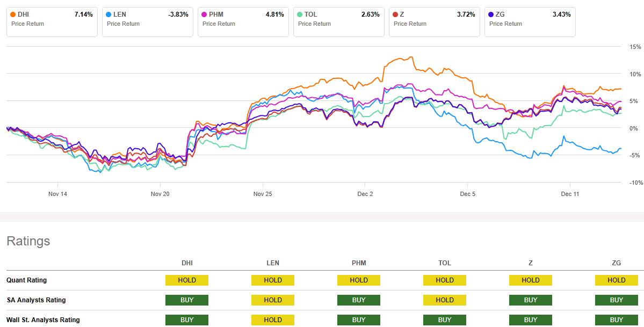644x327 pixels.
Task: Click TOL SA Analysts Rating HOLD badge
Action: (x=445, y=300)
